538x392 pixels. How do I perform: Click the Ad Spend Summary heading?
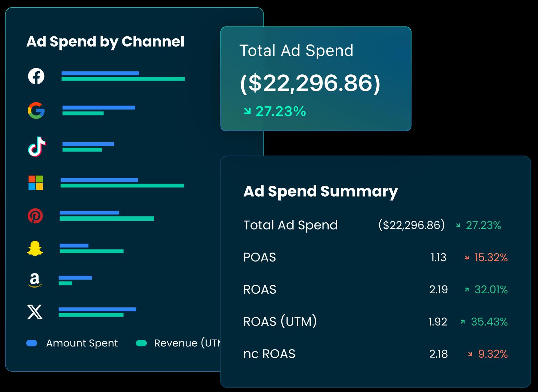point(320,191)
